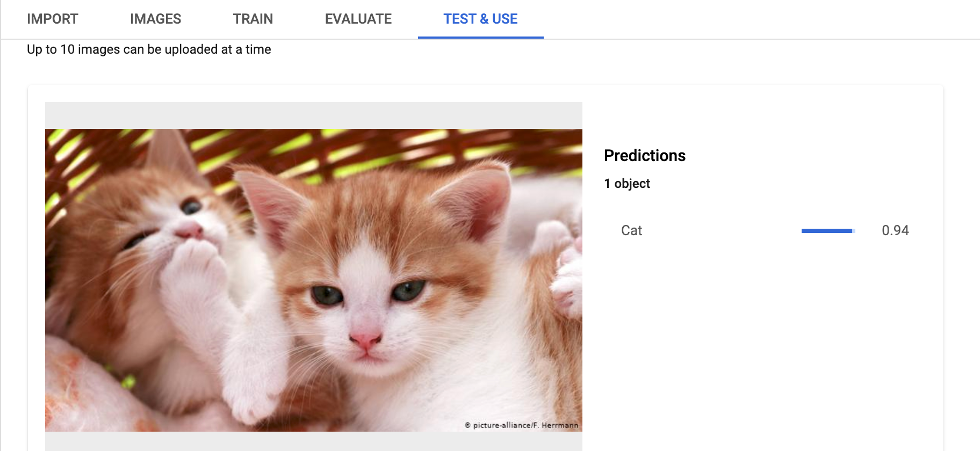
Task: Select the EVALUATE tab
Action: [x=357, y=19]
